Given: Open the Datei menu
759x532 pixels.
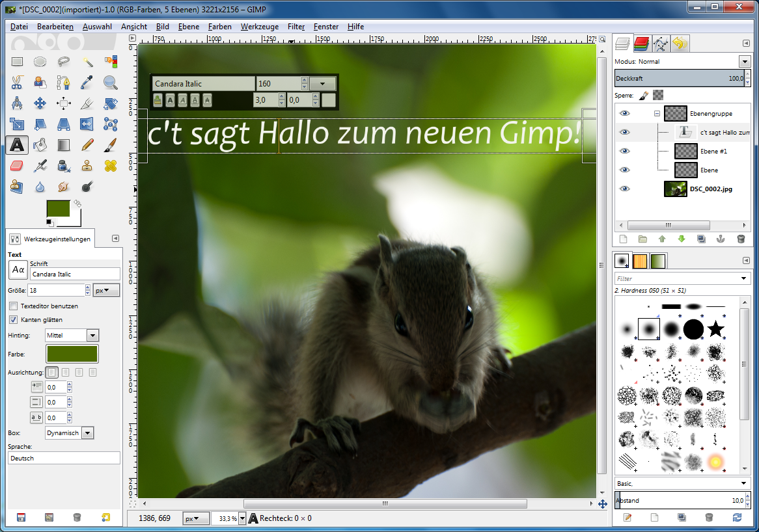Looking at the screenshot, I should coord(20,27).
